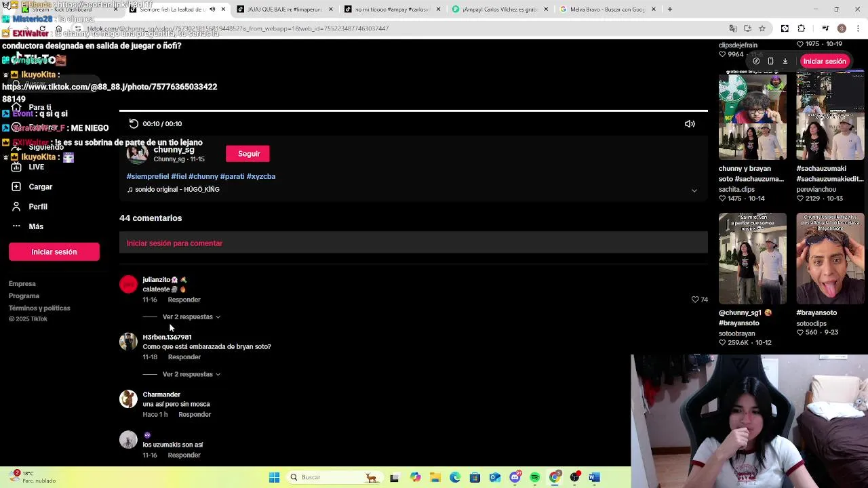The height and width of the screenshot is (488, 868).
Task: Reply to H3rben.1367981's comment
Action: 184,357
